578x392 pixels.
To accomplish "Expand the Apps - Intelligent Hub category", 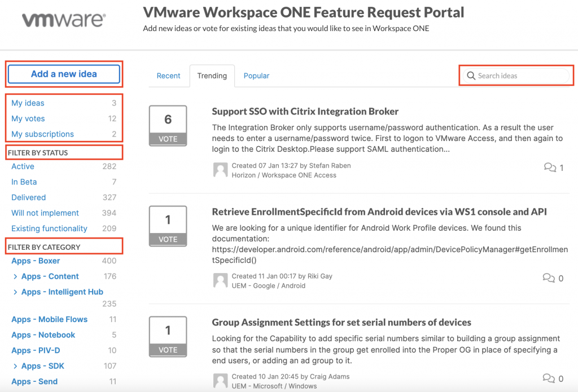I will coord(15,292).
